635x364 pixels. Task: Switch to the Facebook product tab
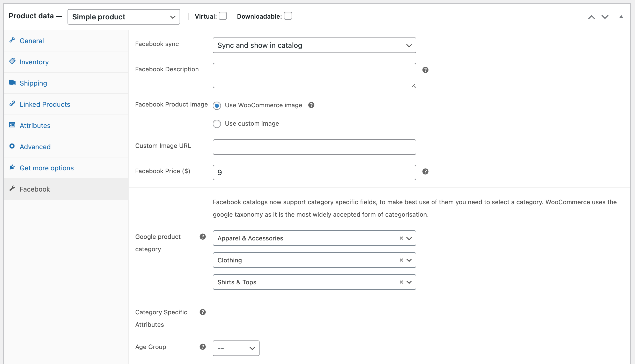(34, 189)
